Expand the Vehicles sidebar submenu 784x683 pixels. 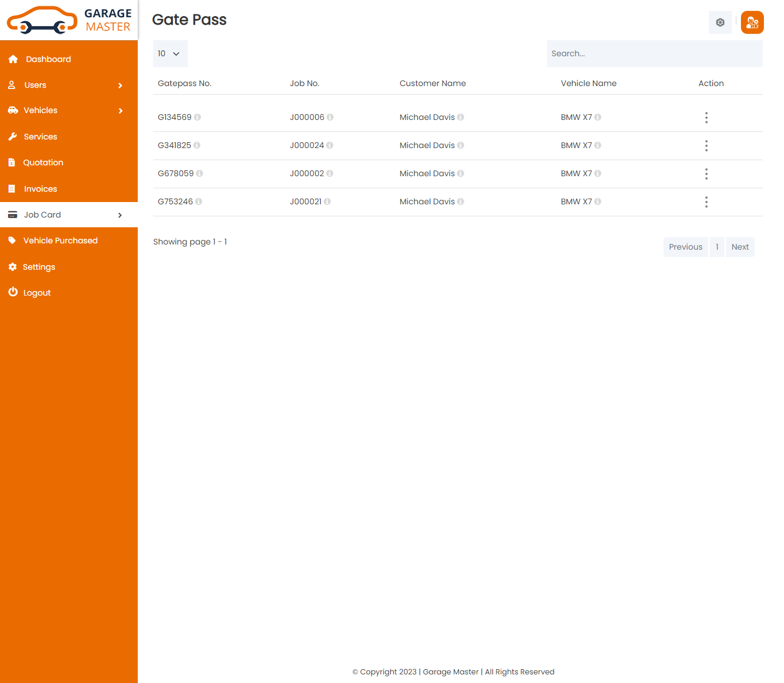click(x=69, y=111)
